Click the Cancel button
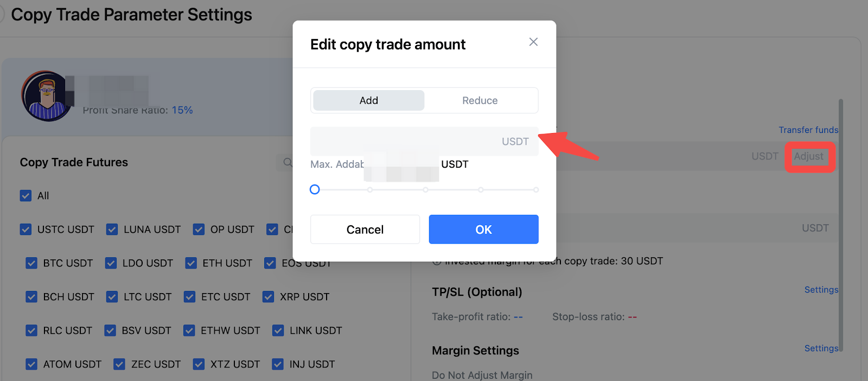 pos(365,230)
